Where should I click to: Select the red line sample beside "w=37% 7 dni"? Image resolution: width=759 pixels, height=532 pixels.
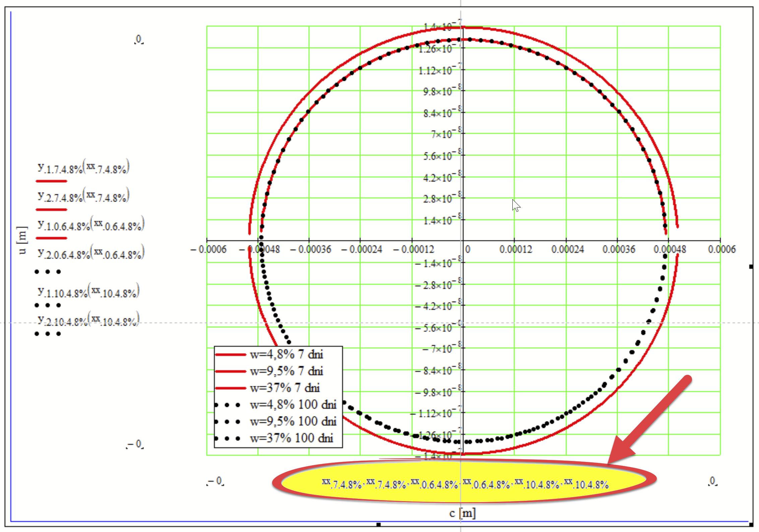(x=232, y=388)
